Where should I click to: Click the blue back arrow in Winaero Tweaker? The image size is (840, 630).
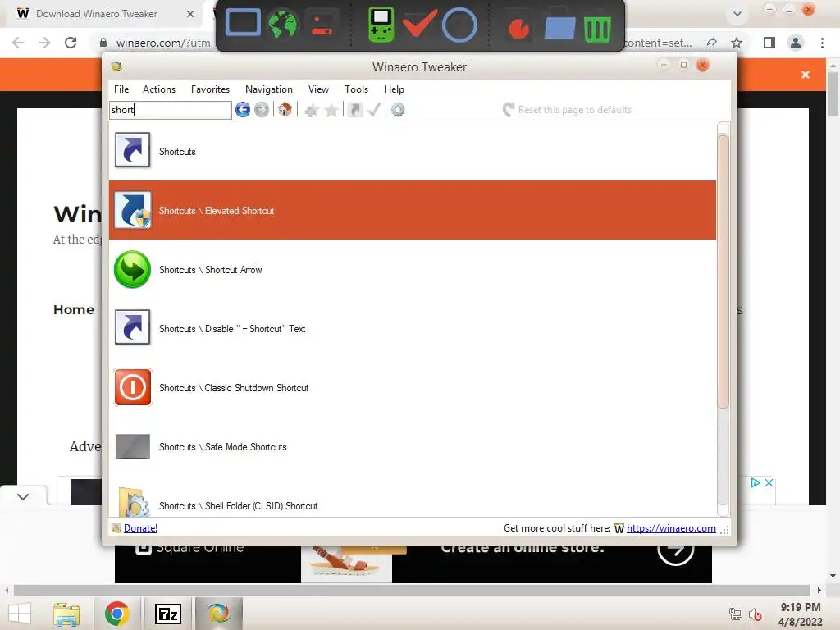(243, 110)
